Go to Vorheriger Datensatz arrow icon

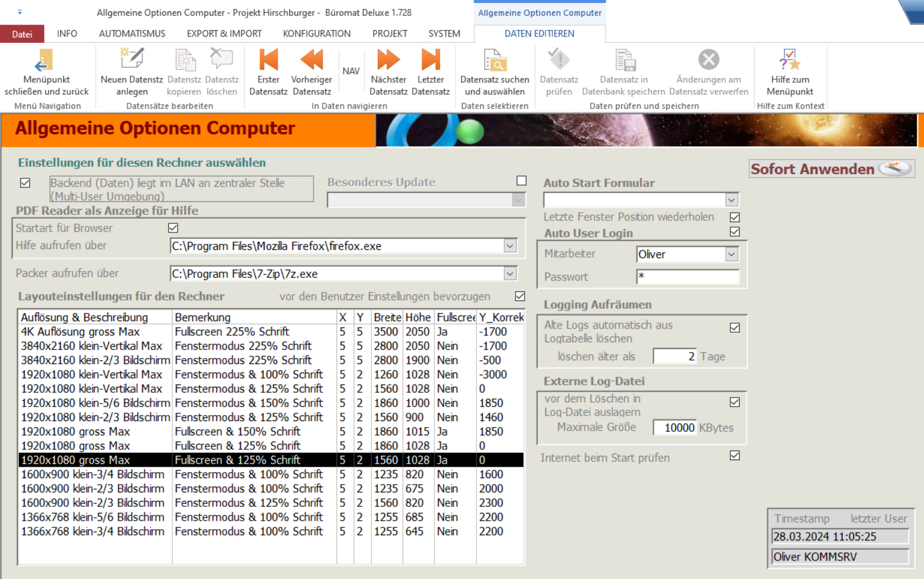coord(311,61)
